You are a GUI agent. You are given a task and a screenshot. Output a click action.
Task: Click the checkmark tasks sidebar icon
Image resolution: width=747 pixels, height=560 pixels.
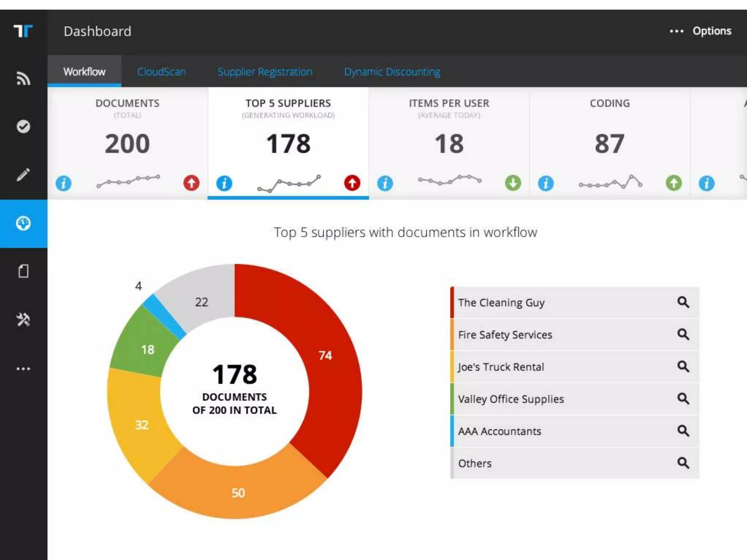click(x=23, y=127)
